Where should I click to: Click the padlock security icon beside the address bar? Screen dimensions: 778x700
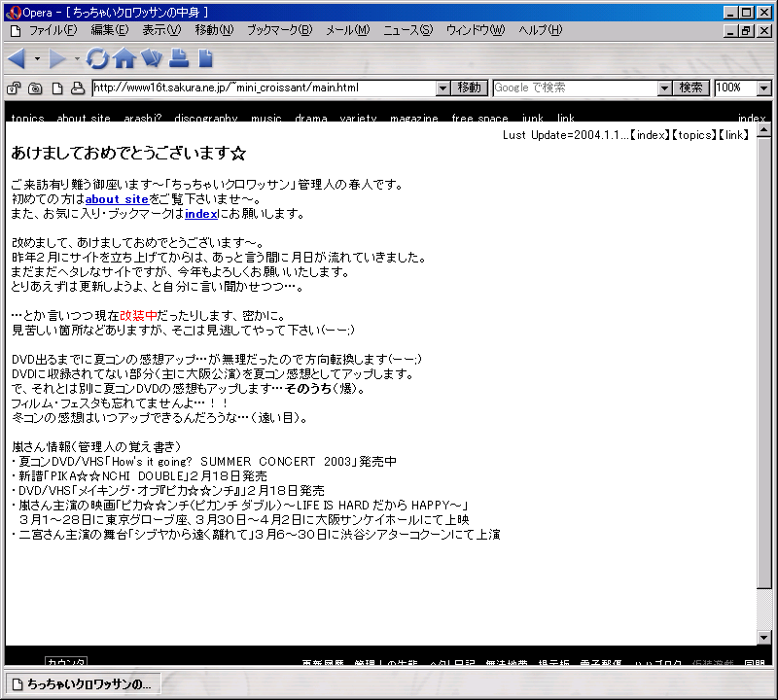pos(14,88)
